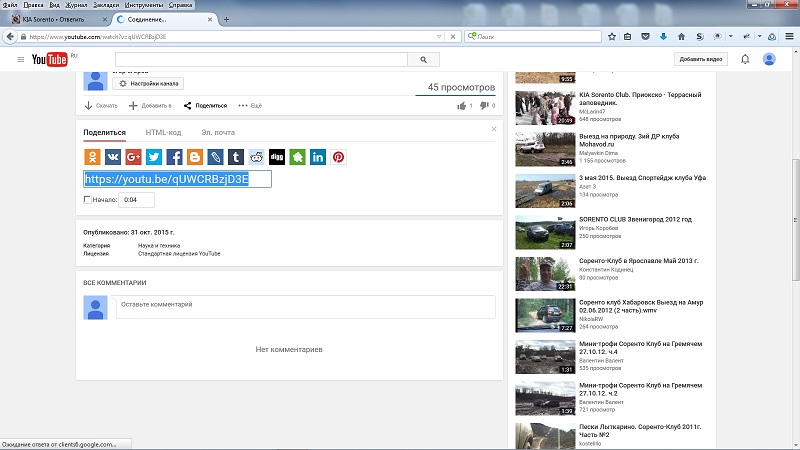The height and width of the screenshot is (450, 800).
Task: Click the LinkedIn share icon
Action: (317, 157)
